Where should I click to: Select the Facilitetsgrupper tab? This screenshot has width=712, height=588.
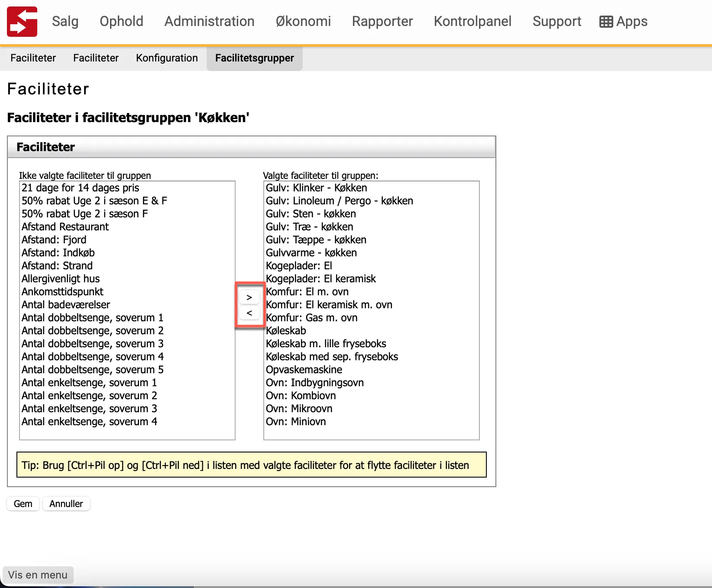[254, 58]
